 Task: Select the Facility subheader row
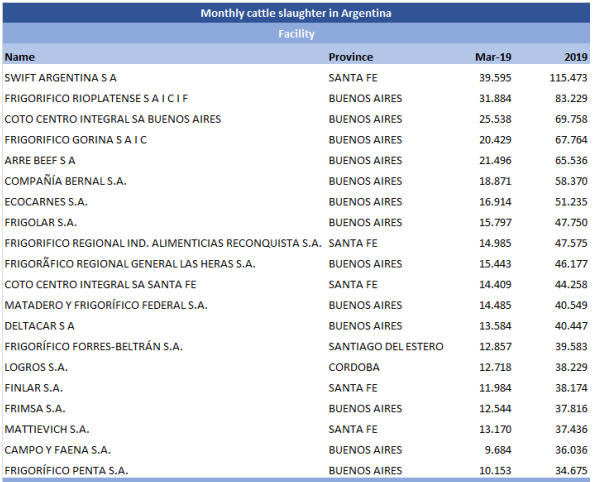click(296, 34)
